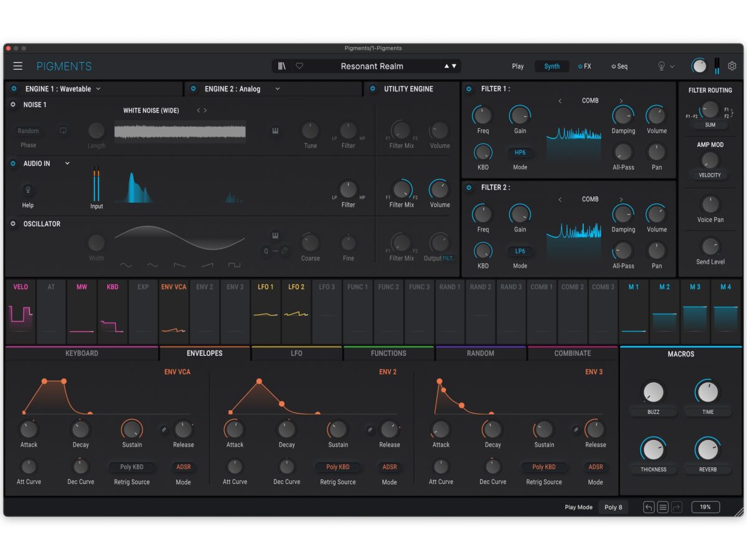The height and width of the screenshot is (560, 747).
Task: Open the hamburger main menu
Action: coord(18,66)
